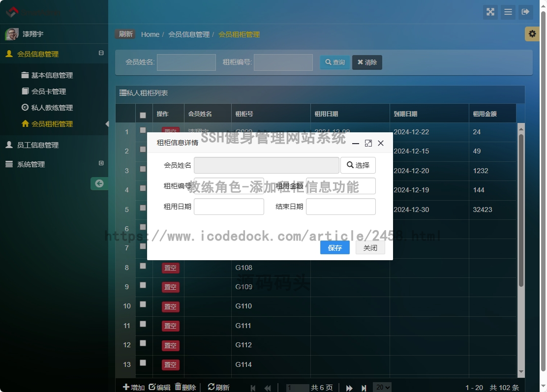Open 私人教练管理 in the sidebar
The height and width of the screenshot is (392, 547).
click(x=52, y=108)
